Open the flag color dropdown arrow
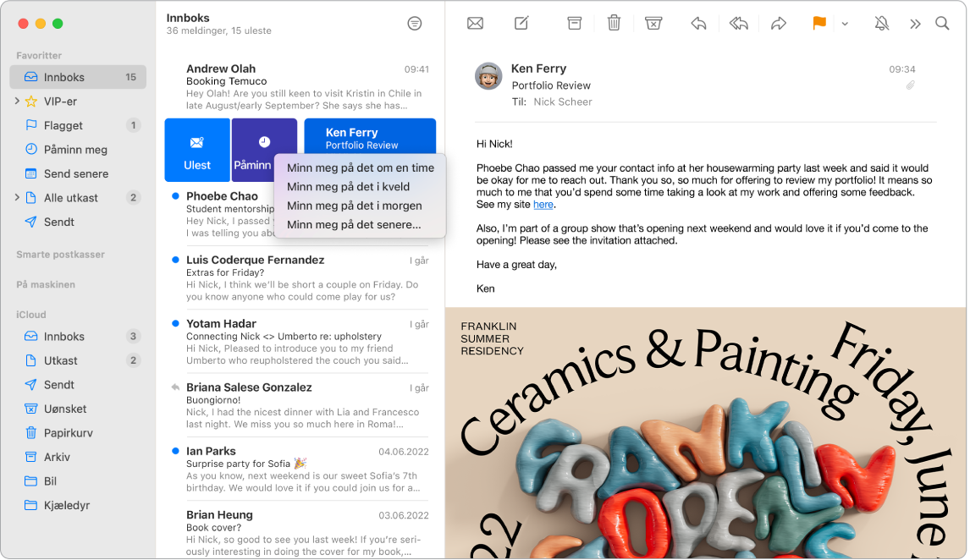Screen dimensions: 970x560 pyautogui.click(x=845, y=24)
